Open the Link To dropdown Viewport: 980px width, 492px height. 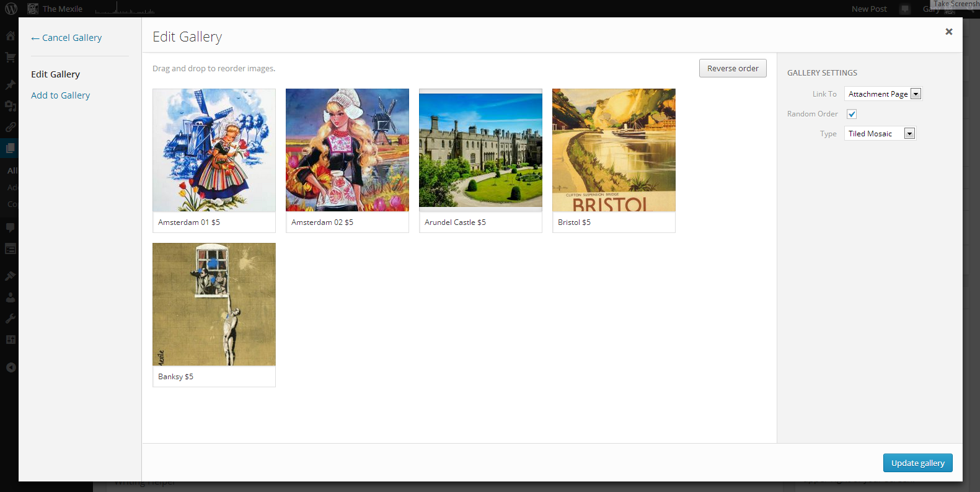point(883,94)
